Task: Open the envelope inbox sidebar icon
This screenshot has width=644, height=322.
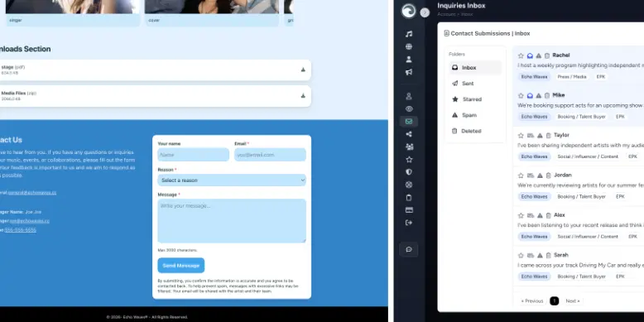Action: click(409, 122)
